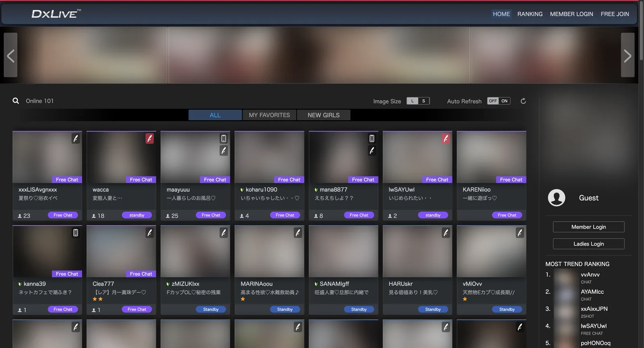Set image size to S
The width and height of the screenshot is (644, 348).
[423, 101]
